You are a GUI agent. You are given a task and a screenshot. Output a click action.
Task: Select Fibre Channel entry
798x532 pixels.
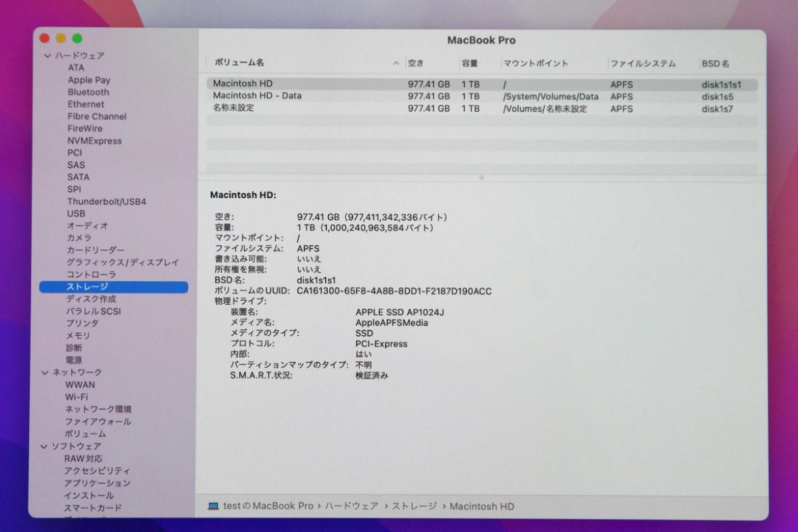pos(96,116)
